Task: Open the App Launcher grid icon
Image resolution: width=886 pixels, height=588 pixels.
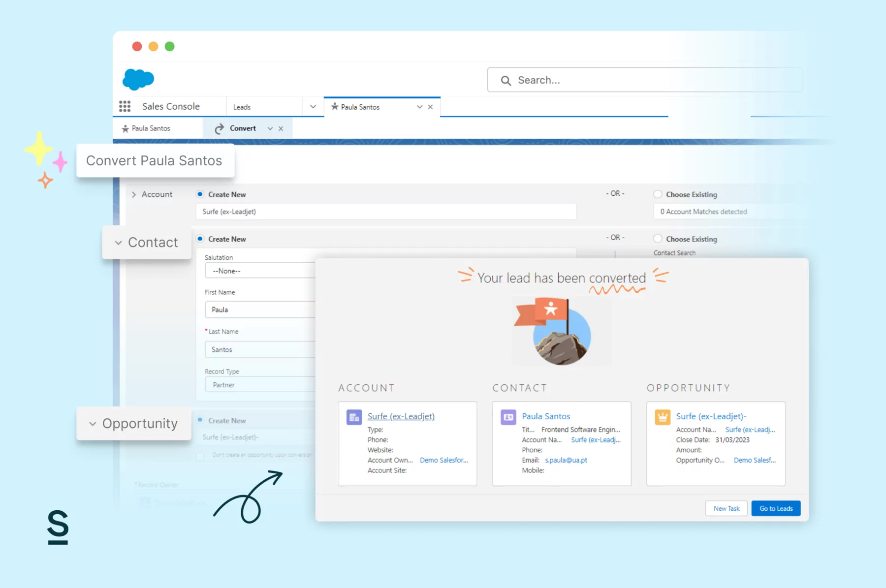Action: [x=125, y=106]
